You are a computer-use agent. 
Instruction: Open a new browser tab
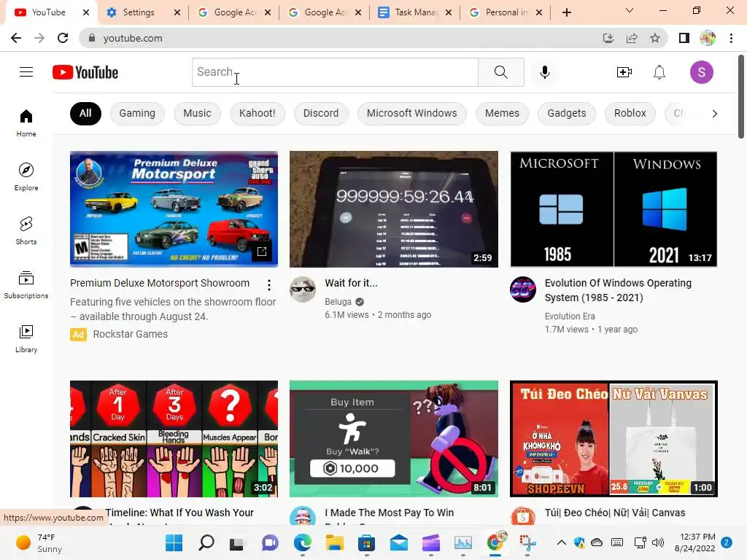[567, 12]
